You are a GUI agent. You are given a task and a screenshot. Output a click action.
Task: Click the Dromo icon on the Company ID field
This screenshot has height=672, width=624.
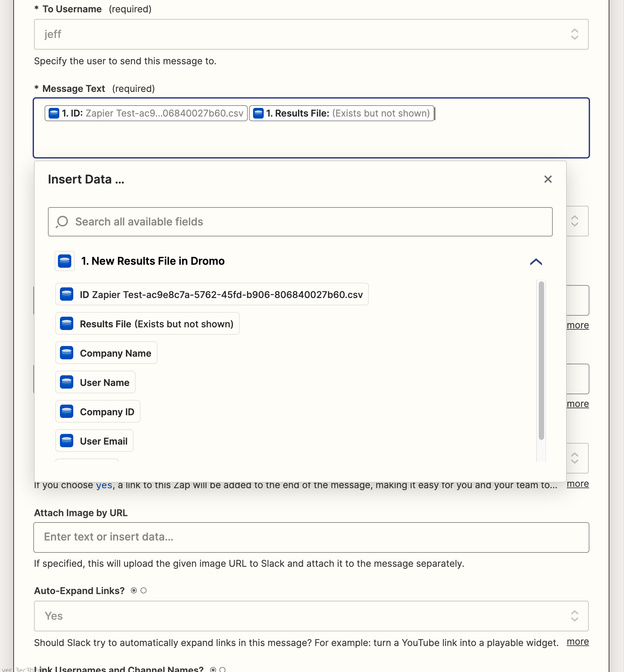click(67, 412)
